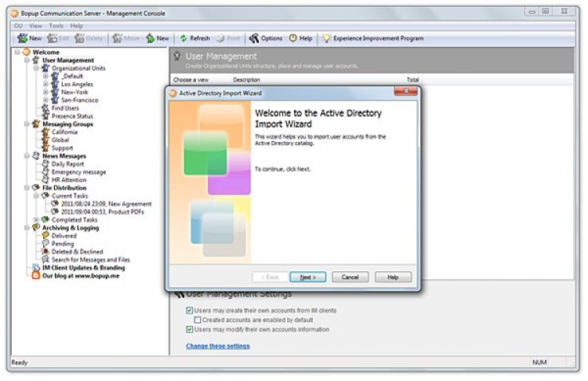
Task: Select the _Default organizational unit
Action: pyautogui.click(x=72, y=76)
